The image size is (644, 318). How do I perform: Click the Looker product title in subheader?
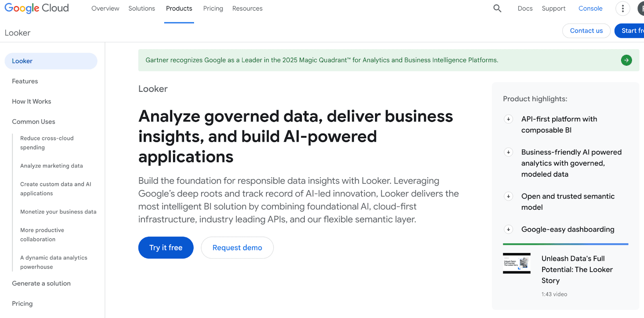coord(17,33)
